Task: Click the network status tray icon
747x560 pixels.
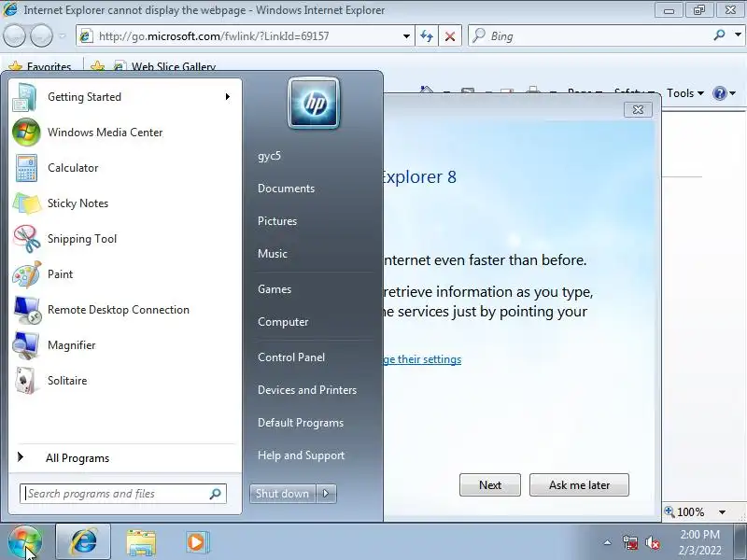Action: [630, 543]
